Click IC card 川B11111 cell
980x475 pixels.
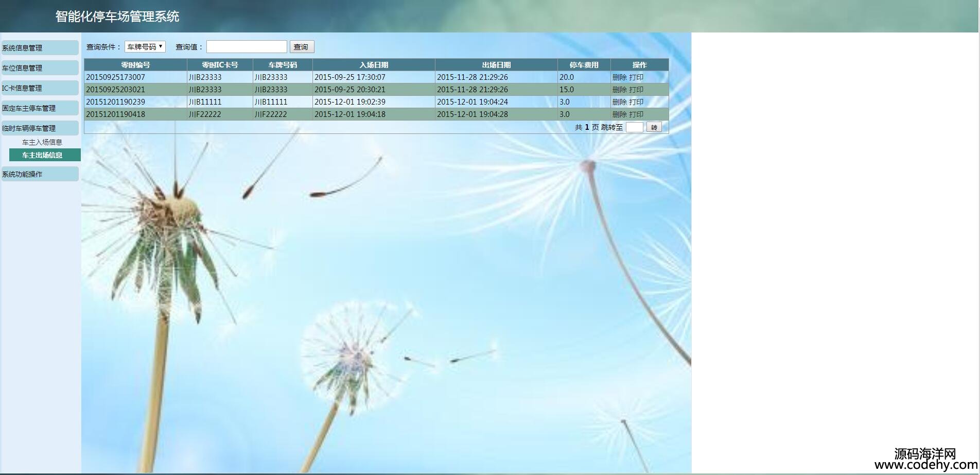(x=220, y=102)
